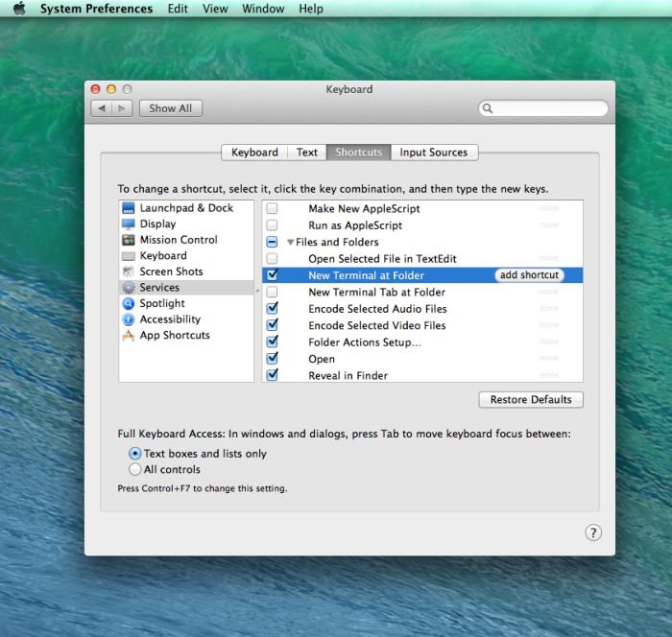Image resolution: width=672 pixels, height=637 pixels.
Task: Click the split divider handle between lists
Action: 257,292
